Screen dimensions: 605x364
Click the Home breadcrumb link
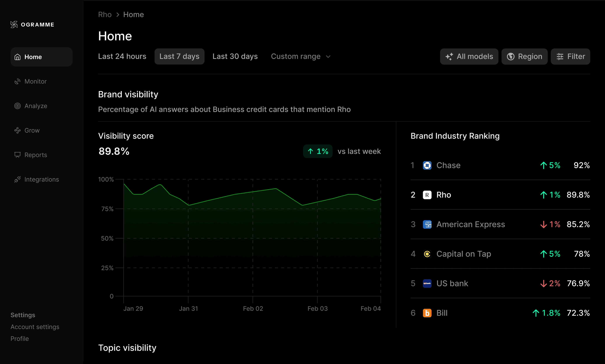click(x=133, y=15)
